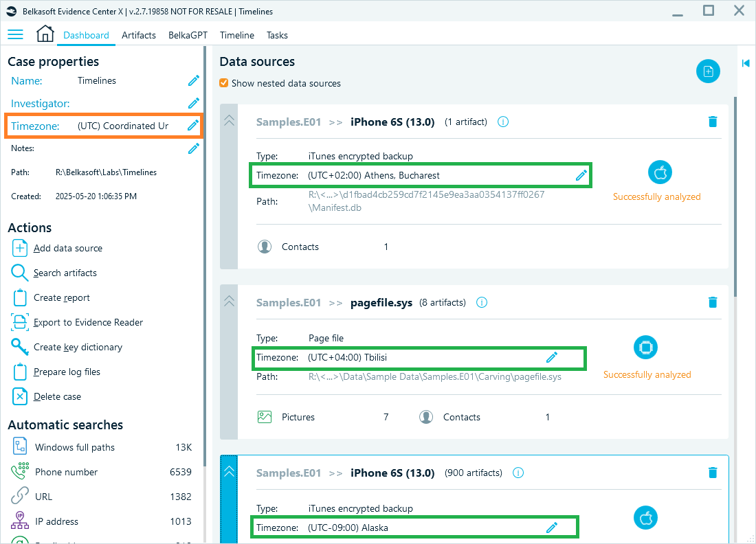
Task: Open info for iPhone 6S 1 artifact
Action: [503, 122]
